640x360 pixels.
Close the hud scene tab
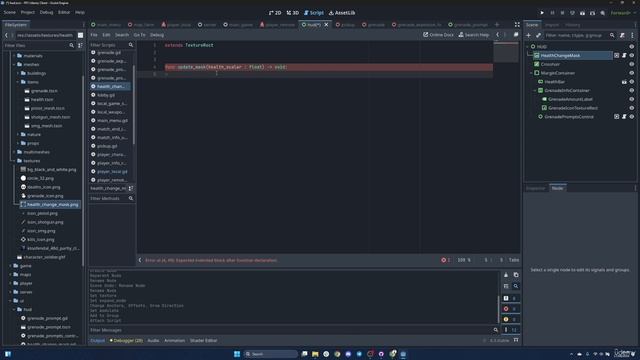point(326,25)
